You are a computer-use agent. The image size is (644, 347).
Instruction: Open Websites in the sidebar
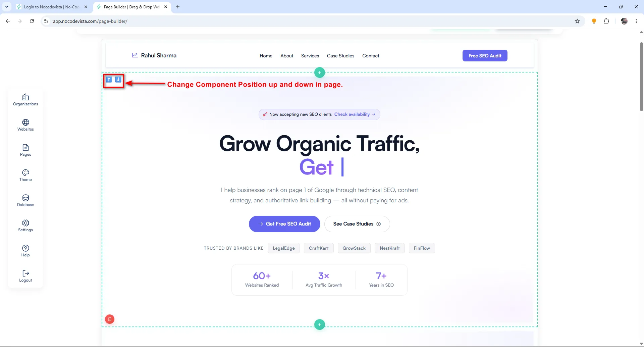click(25, 125)
